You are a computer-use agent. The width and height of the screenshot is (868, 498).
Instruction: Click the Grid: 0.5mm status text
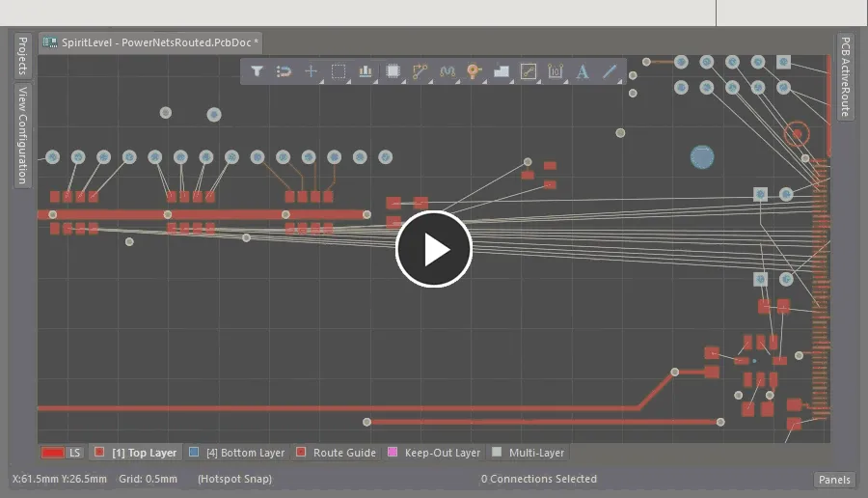148,479
